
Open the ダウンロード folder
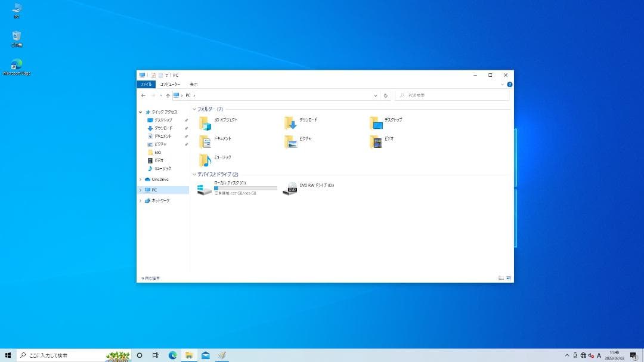300,120
